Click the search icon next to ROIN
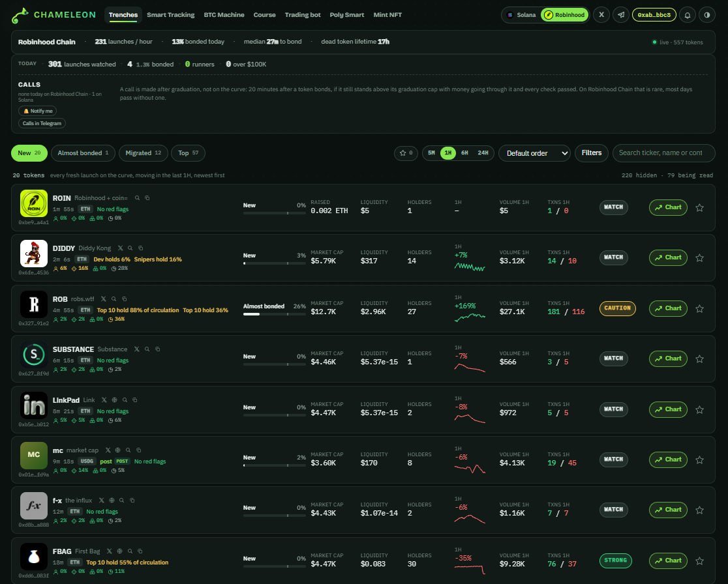The image size is (728, 584). pos(137,198)
